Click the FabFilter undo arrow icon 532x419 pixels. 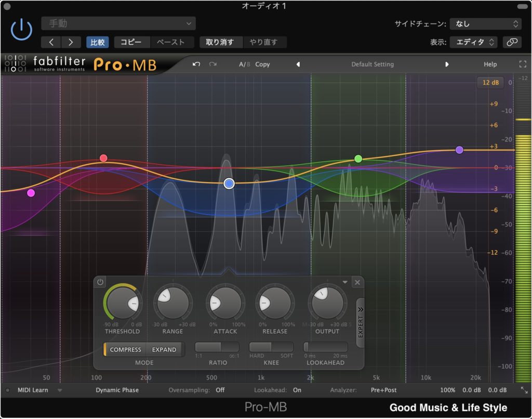coord(196,64)
